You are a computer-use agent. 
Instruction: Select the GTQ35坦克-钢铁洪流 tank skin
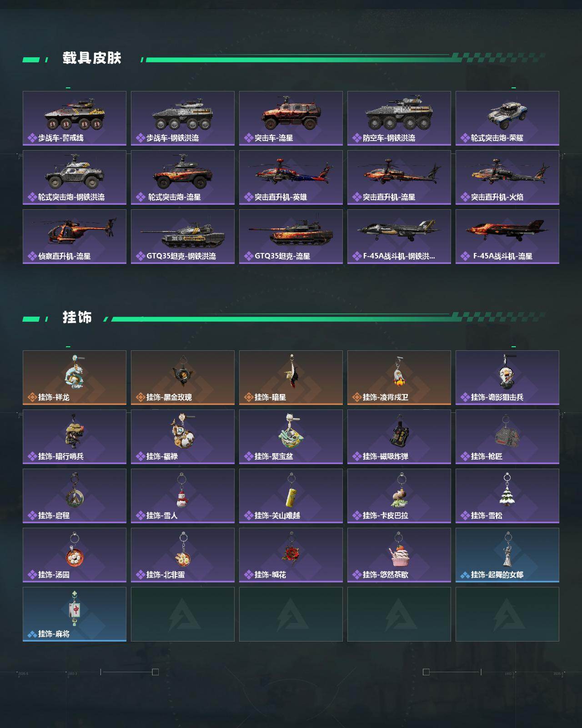pos(183,237)
